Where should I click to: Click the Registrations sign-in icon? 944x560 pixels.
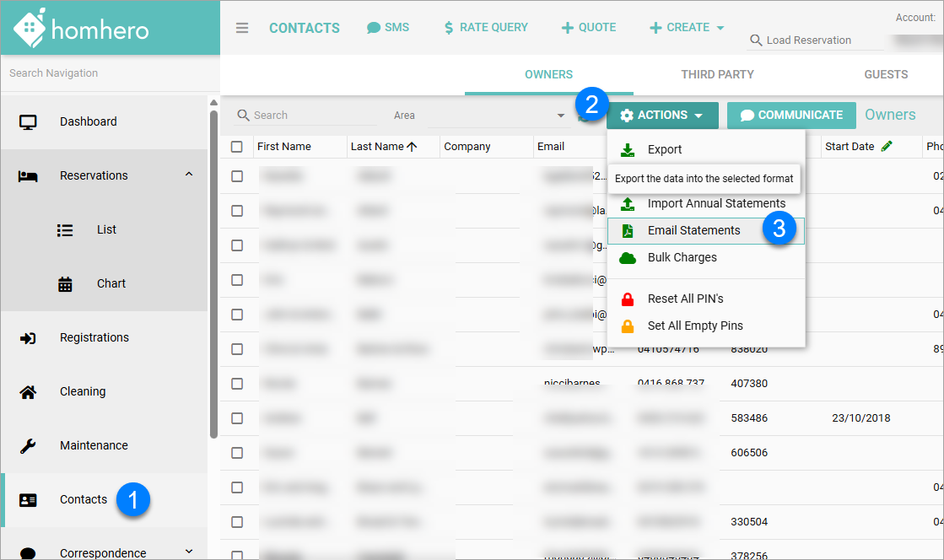pyautogui.click(x=28, y=337)
